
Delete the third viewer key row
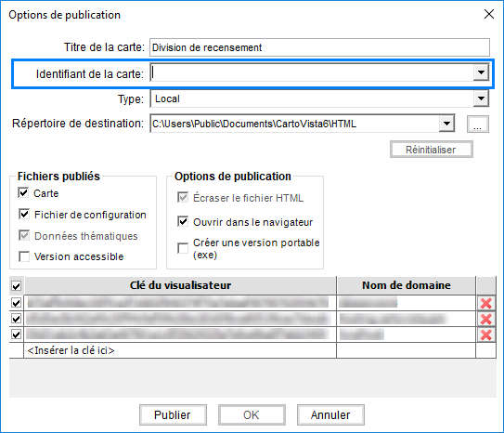(x=485, y=335)
